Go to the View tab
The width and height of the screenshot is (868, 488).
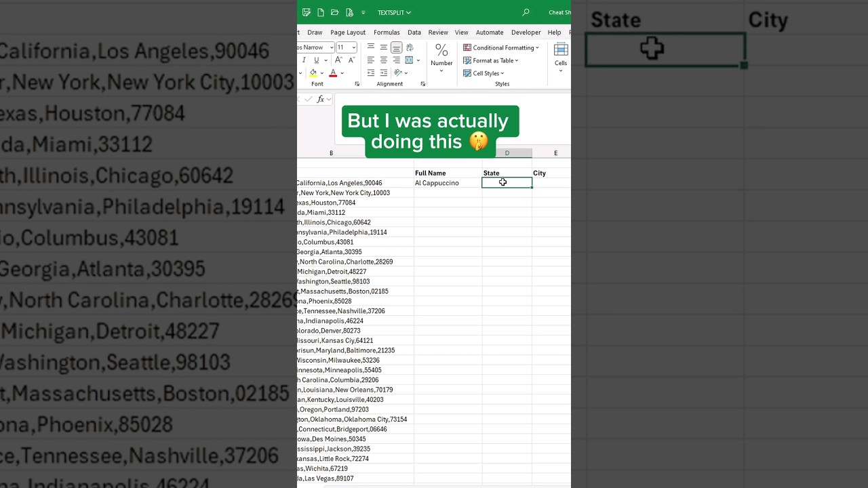pos(462,33)
